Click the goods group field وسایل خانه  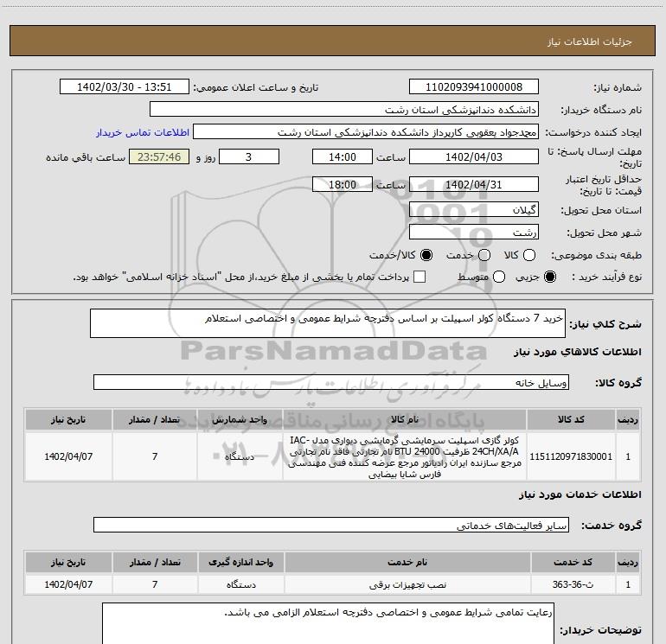(x=331, y=382)
